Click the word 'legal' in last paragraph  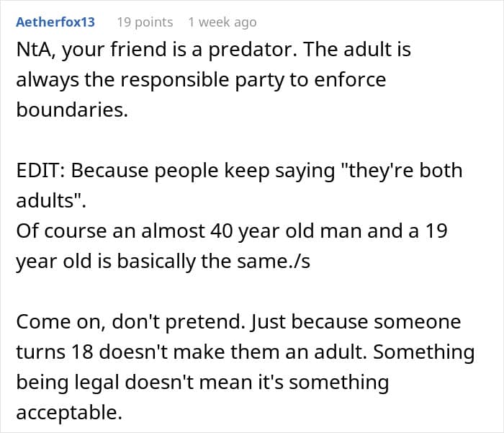98,382
